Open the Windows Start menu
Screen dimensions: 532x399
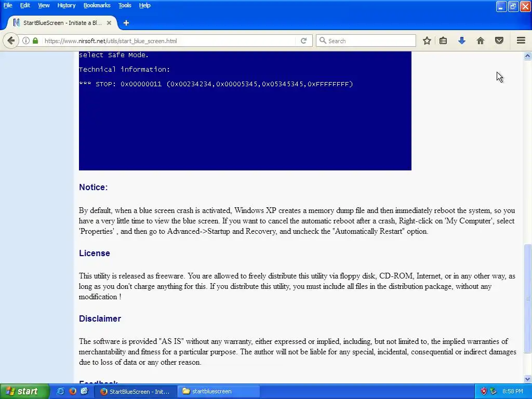[24, 391]
